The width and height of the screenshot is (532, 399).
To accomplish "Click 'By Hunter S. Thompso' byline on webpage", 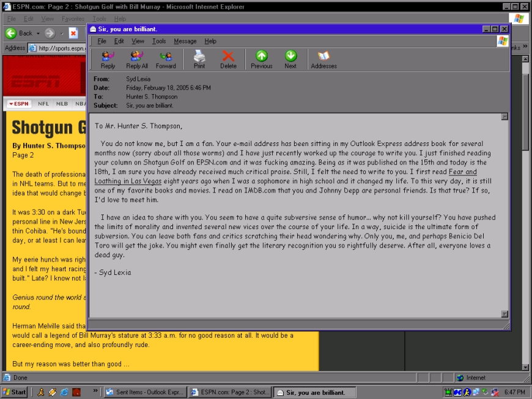I will pyautogui.click(x=49, y=146).
